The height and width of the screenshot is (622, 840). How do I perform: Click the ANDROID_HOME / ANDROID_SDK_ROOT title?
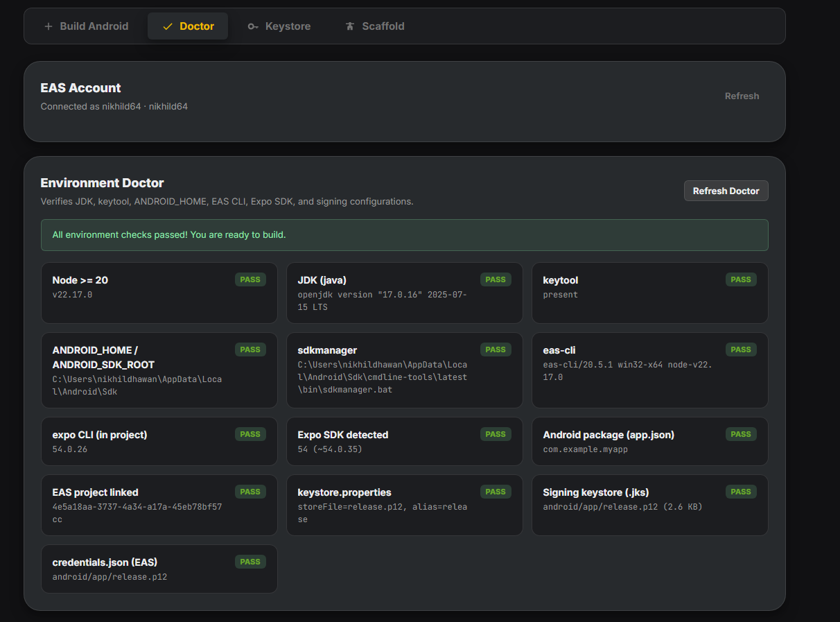pyautogui.click(x=103, y=357)
